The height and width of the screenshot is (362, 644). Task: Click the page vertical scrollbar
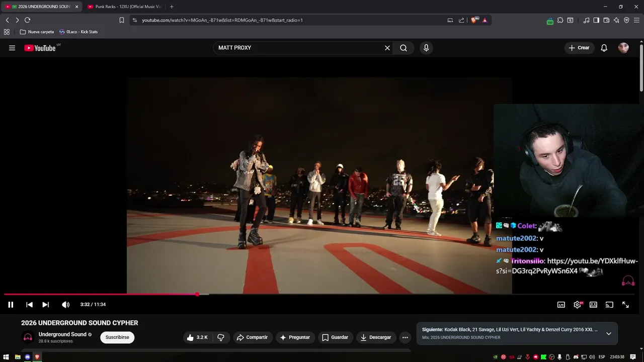click(641, 68)
